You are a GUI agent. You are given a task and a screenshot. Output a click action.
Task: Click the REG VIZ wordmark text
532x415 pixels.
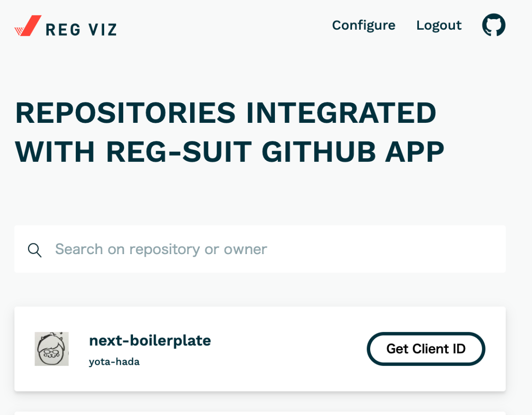[81, 29]
